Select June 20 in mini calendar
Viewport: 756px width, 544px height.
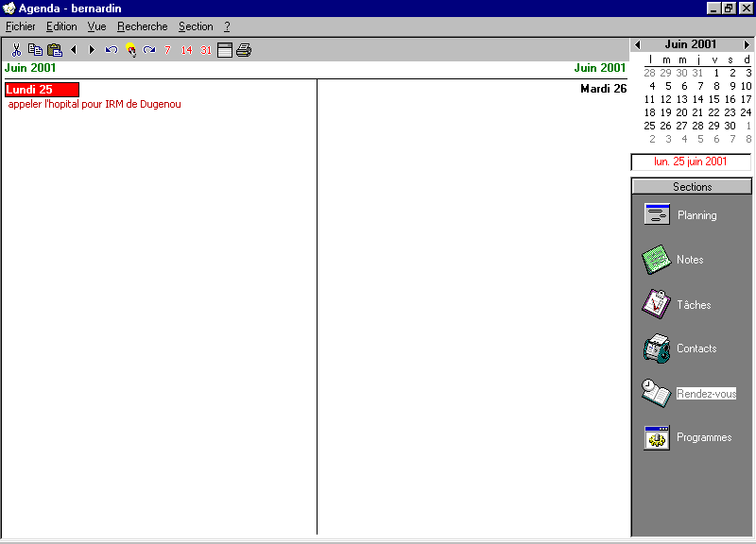(x=681, y=112)
